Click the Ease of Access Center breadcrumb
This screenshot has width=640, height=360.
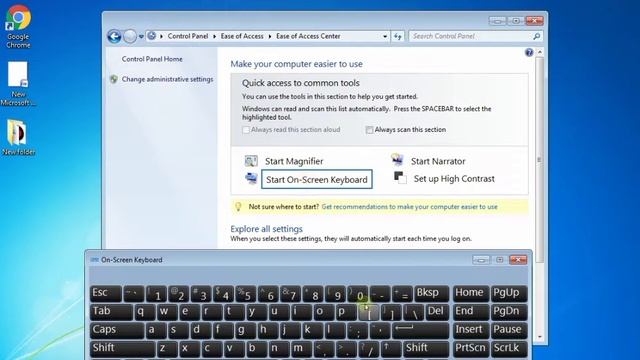click(x=308, y=36)
